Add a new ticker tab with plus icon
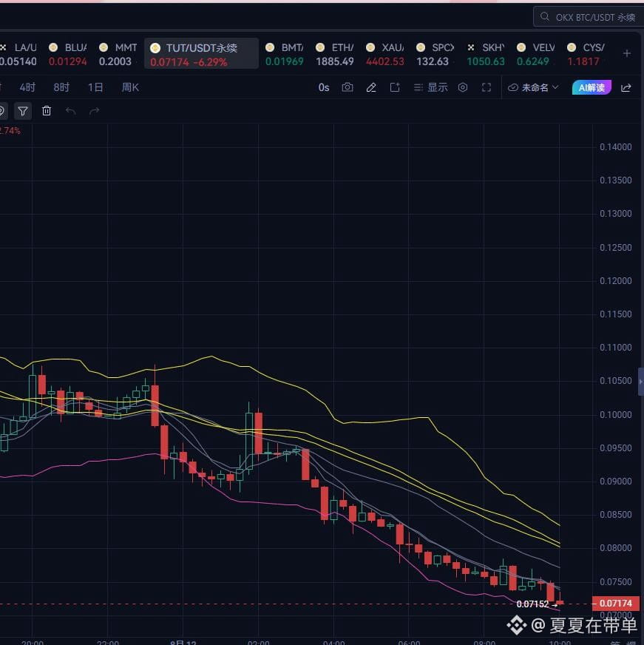Viewport: 644px width, 645px height. tap(627, 53)
